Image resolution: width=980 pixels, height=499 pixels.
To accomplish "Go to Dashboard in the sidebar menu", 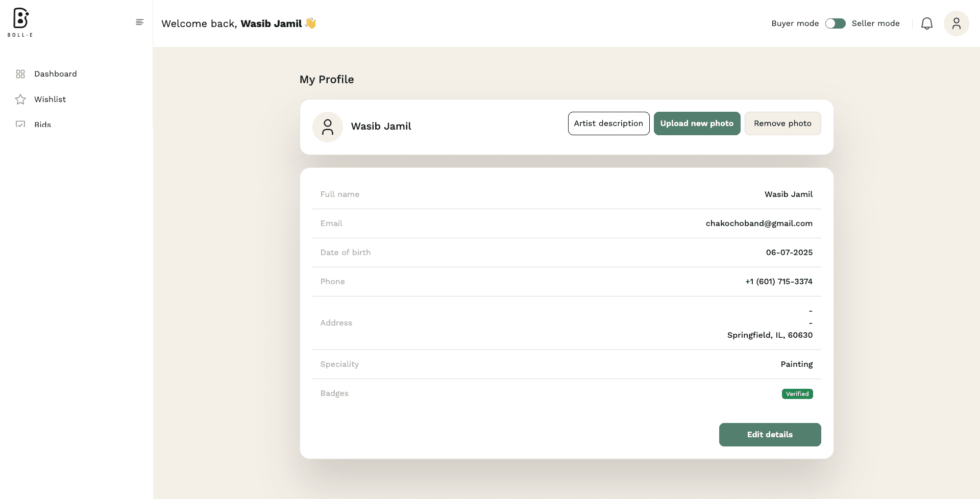I will (56, 74).
